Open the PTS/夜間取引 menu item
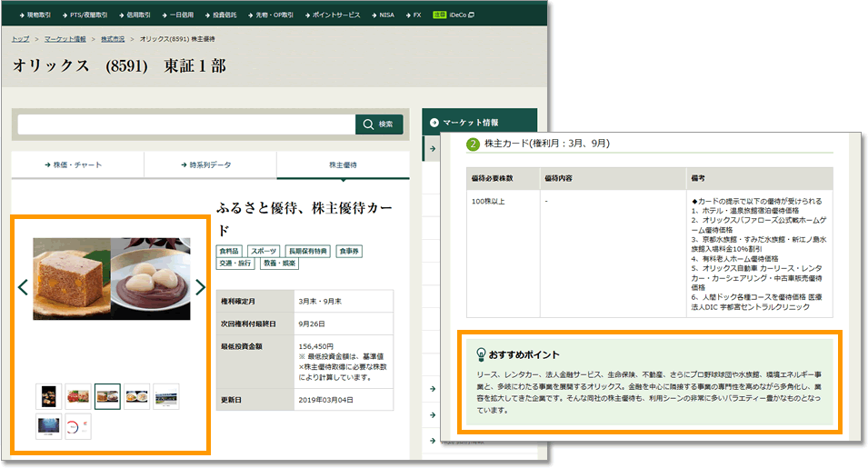The height and width of the screenshot is (468, 868). click(x=85, y=15)
